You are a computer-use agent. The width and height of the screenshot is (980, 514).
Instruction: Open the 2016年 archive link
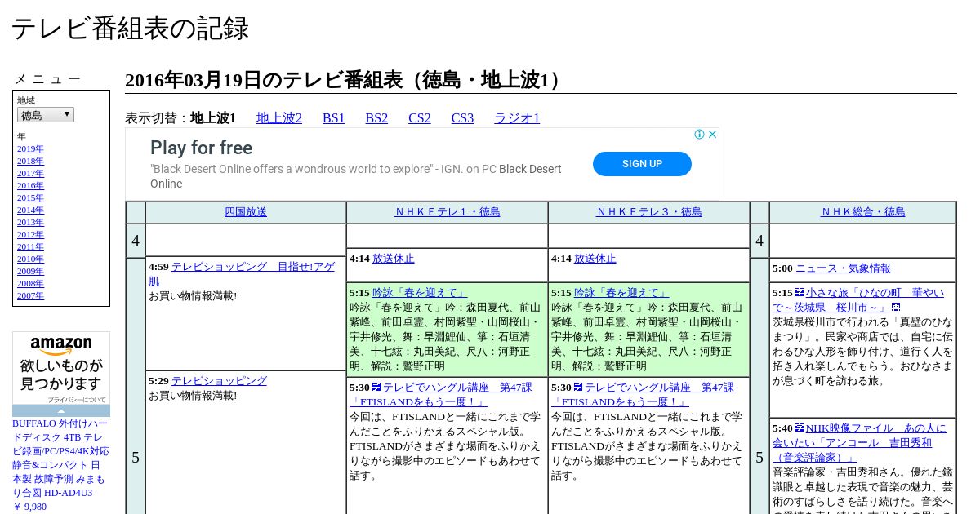pyautogui.click(x=30, y=186)
